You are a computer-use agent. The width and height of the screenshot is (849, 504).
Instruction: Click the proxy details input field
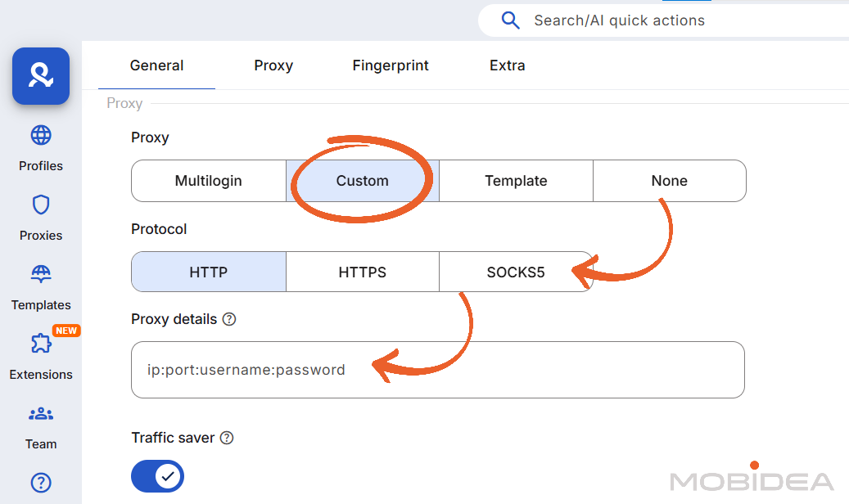437,370
